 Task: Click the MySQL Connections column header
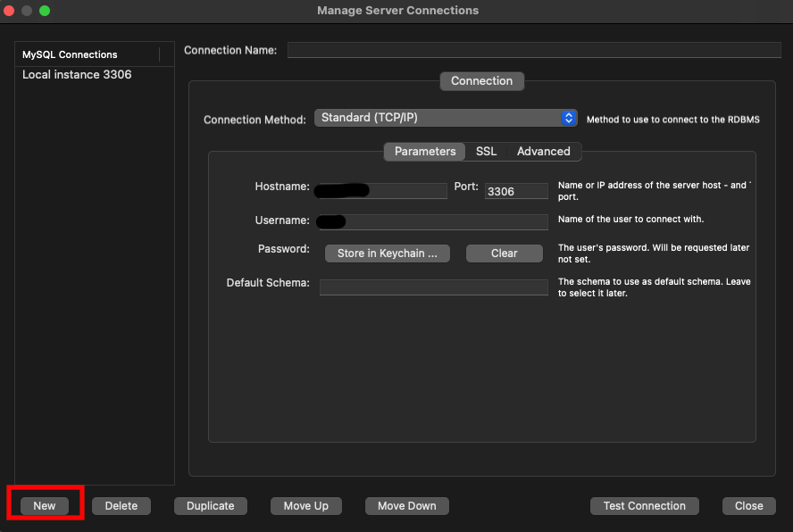click(x=88, y=54)
